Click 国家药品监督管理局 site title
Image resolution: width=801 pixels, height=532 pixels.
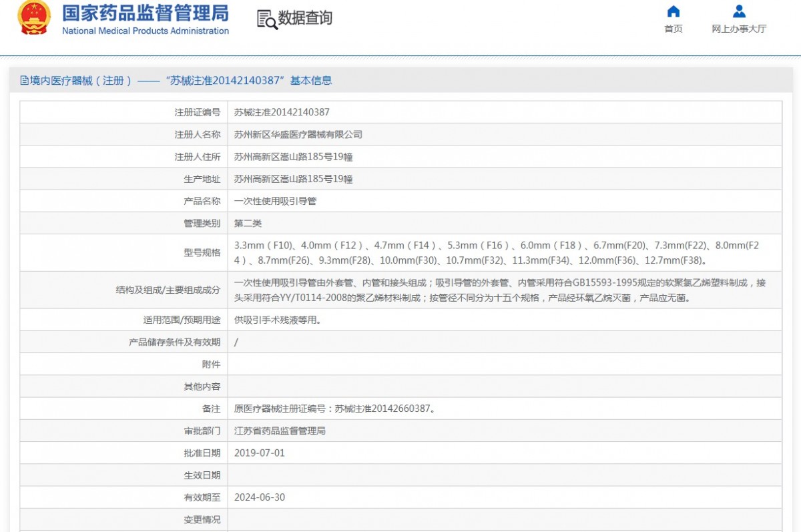tap(145, 13)
